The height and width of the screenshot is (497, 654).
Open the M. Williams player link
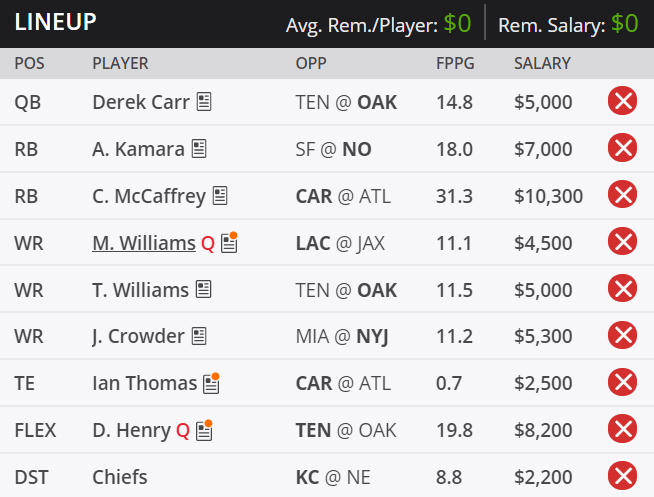(144, 243)
